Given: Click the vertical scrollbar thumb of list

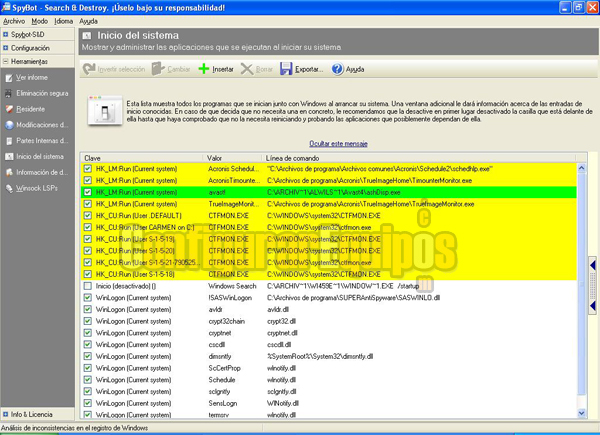Looking at the screenshot, I should click(x=582, y=284).
